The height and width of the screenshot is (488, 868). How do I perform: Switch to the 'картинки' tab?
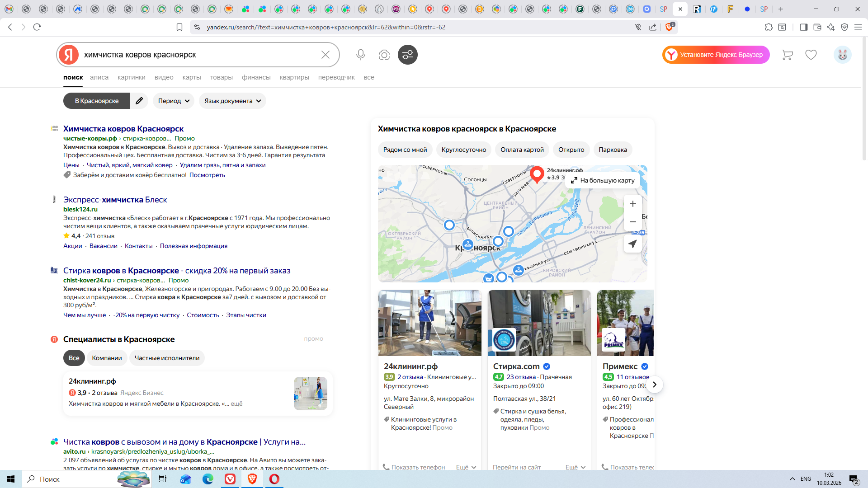click(131, 77)
